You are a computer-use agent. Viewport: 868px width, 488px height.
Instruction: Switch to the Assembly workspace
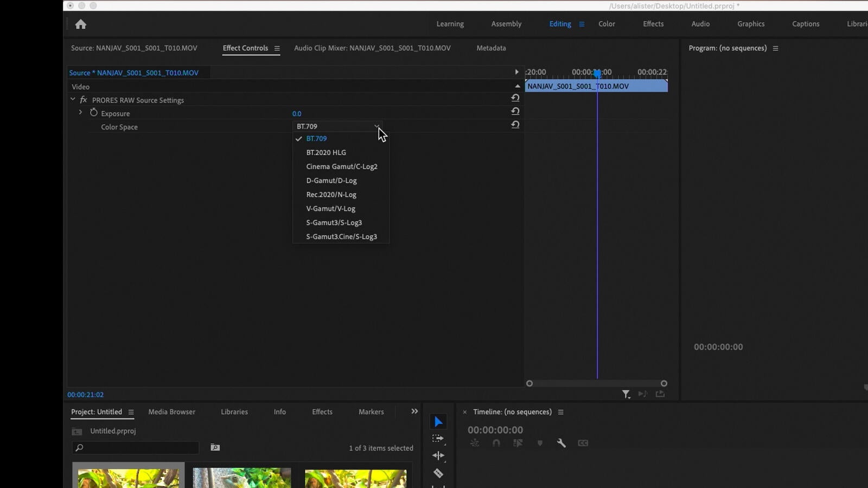[506, 24]
